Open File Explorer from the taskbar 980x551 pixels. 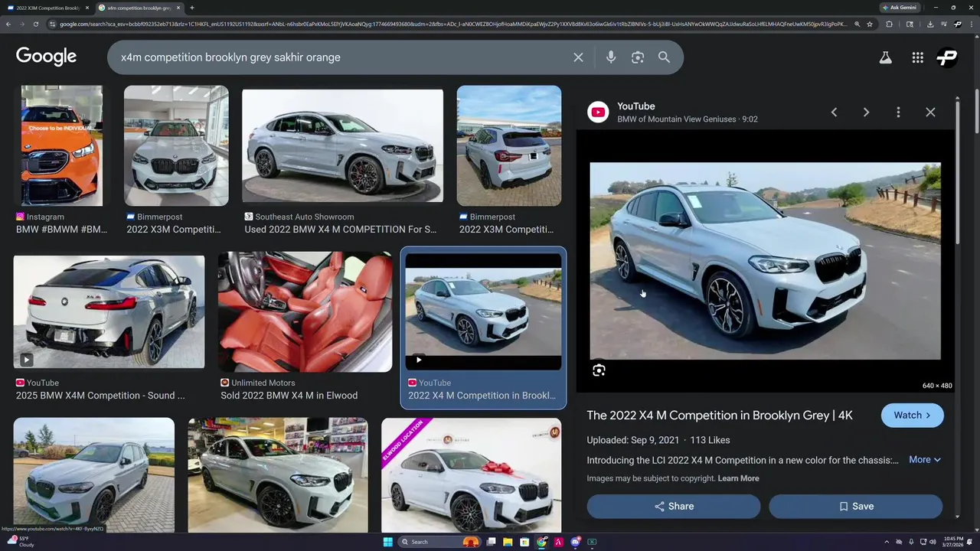pyautogui.click(x=508, y=542)
